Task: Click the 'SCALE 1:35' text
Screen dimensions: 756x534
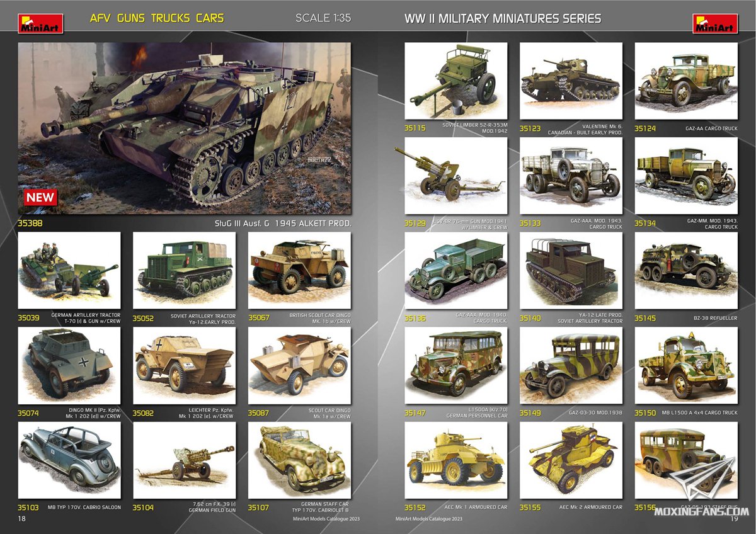Action: click(x=323, y=18)
